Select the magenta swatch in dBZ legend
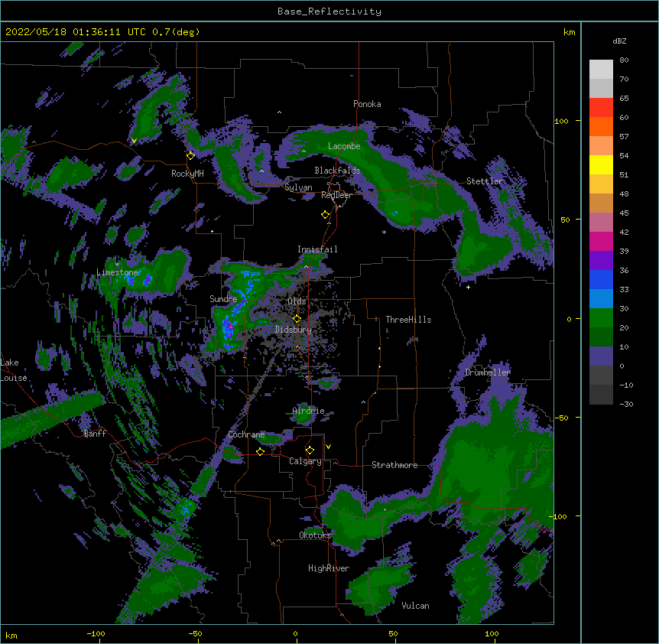 (601, 241)
